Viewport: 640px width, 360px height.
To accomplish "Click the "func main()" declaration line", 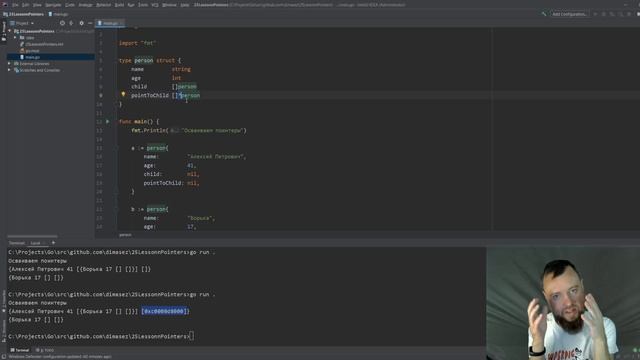I will [x=139, y=122].
